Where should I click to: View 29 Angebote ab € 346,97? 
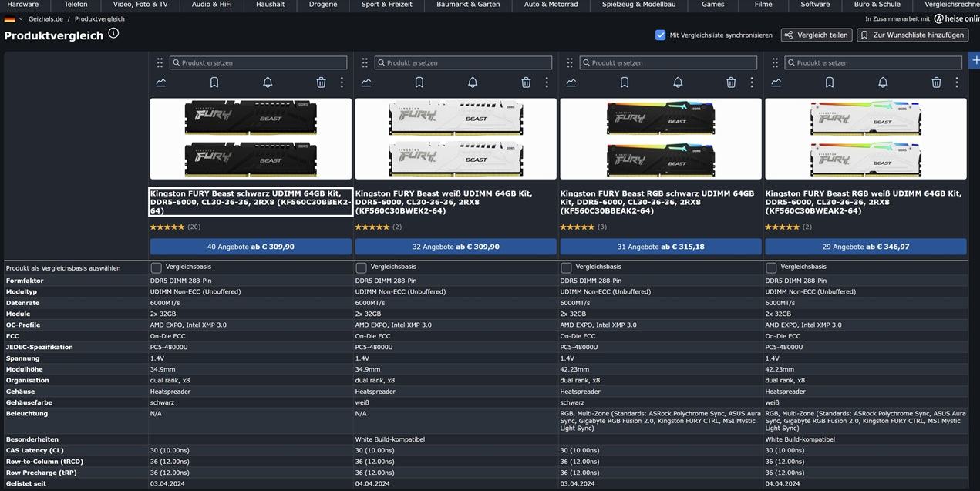pyautogui.click(x=866, y=247)
